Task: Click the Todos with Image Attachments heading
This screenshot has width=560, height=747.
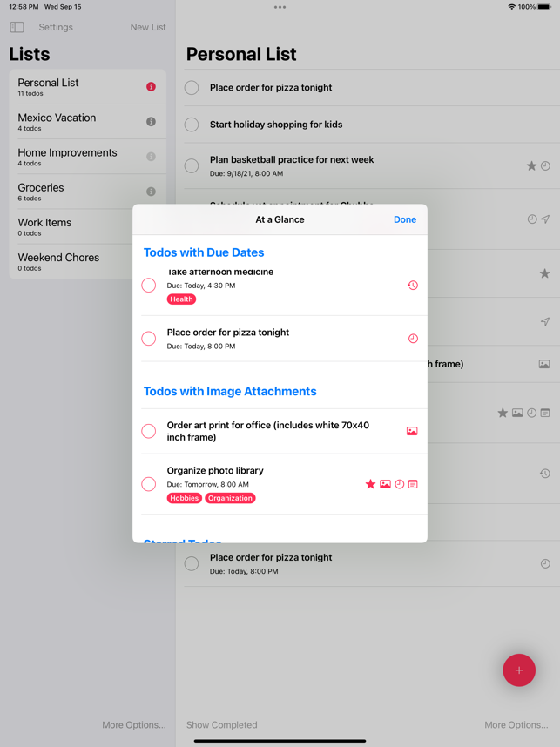Action: coord(230,391)
